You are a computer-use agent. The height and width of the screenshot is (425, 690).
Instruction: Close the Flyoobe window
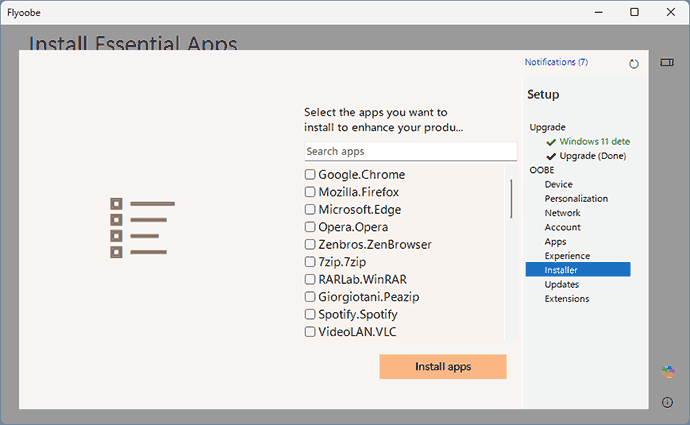pos(670,12)
